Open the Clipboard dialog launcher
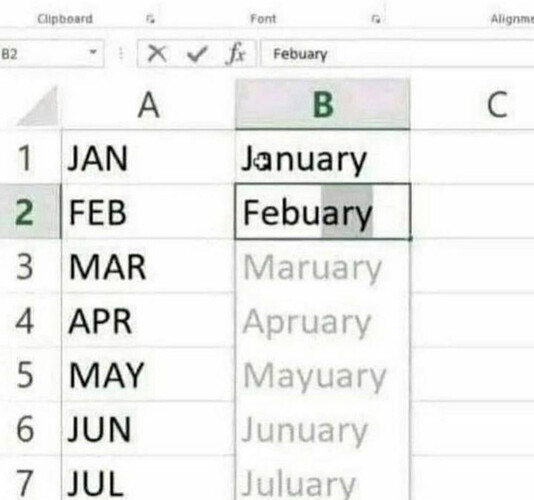Viewport: 534px width, 500px height. [150, 19]
